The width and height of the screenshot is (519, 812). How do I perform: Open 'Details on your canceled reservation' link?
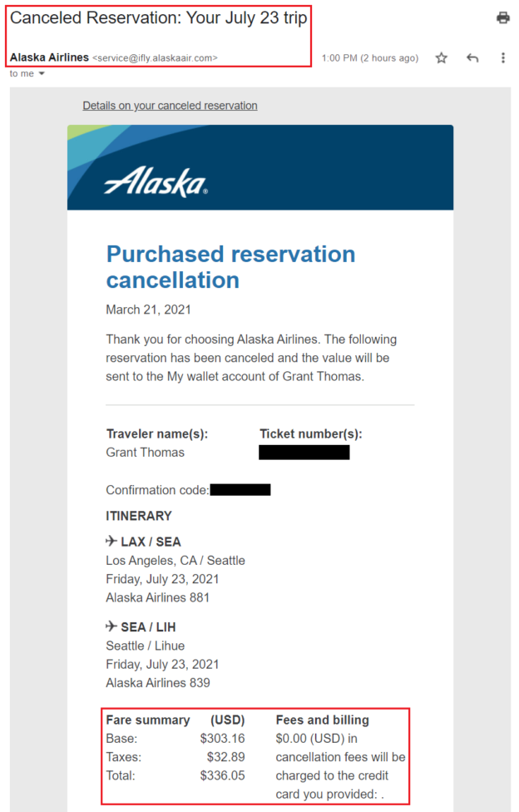[170, 105]
